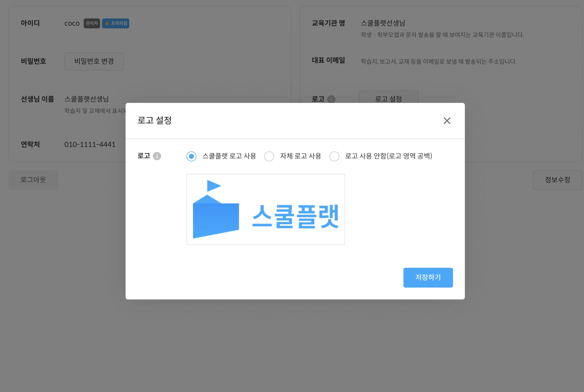Click the 대표 이메일 label
584x392 pixels.
tap(328, 60)
